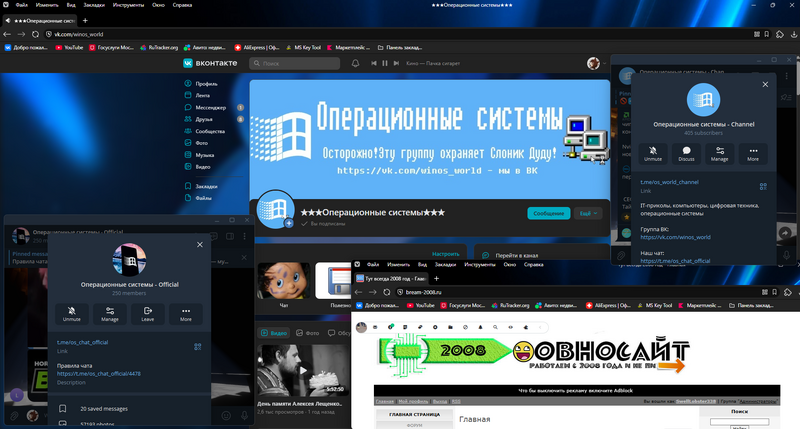800x429 pixels.
Task: Open the YouTube bookmark in the bream-2008.ru window
Action: [x=420, y=306]
